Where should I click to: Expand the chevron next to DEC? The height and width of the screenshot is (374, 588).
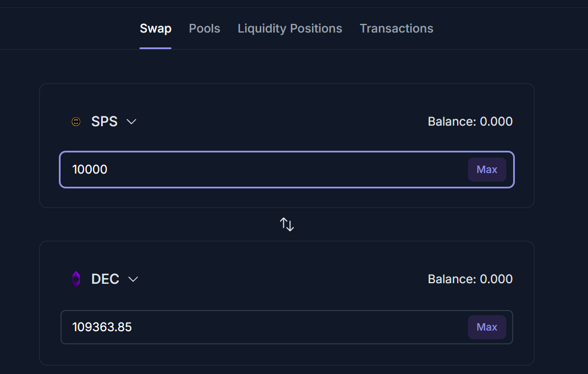[133, 279]
